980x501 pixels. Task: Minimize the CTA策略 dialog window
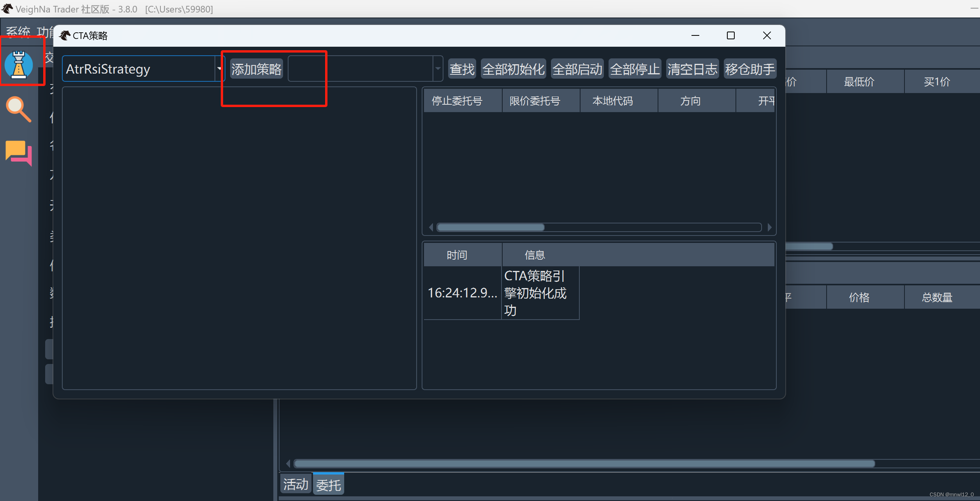tap(695, 36)
